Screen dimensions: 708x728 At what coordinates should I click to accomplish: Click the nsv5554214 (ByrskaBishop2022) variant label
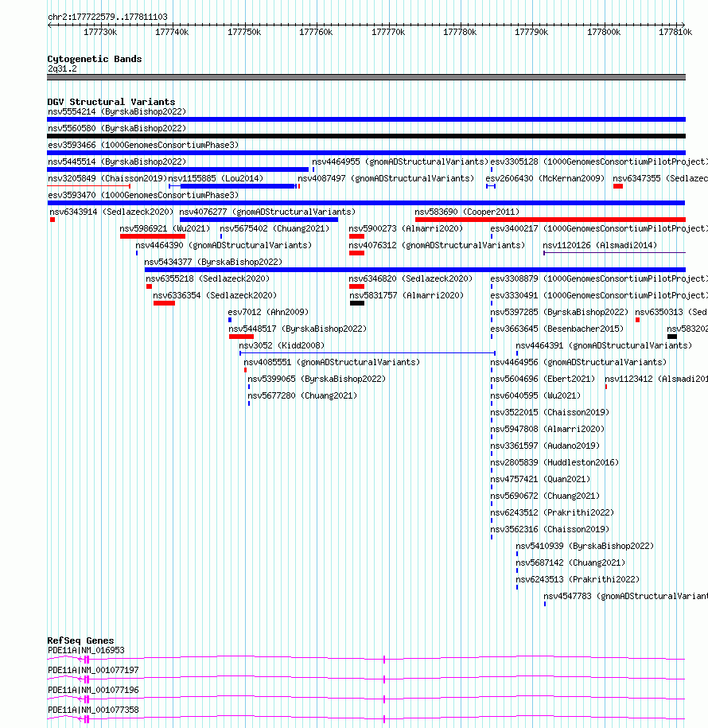tap(117, 112)
